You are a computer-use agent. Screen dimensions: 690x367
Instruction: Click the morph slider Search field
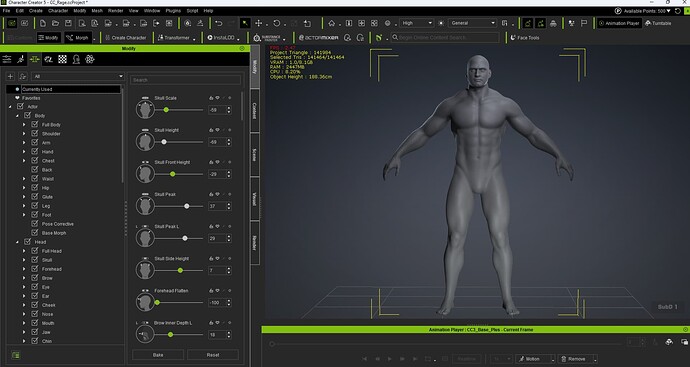point(186,80)
